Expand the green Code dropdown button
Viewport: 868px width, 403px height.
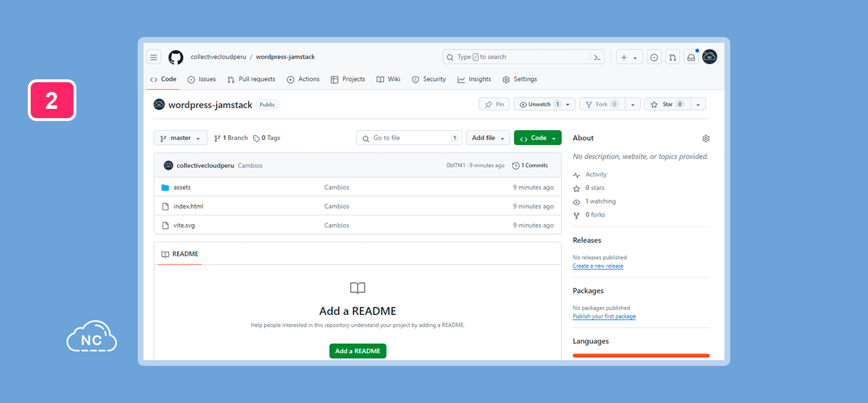coord(538,138)
